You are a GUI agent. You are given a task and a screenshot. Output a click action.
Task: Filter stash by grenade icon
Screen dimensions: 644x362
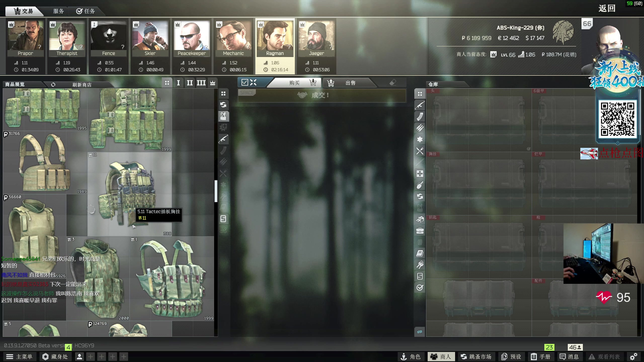tap(420, 185)
